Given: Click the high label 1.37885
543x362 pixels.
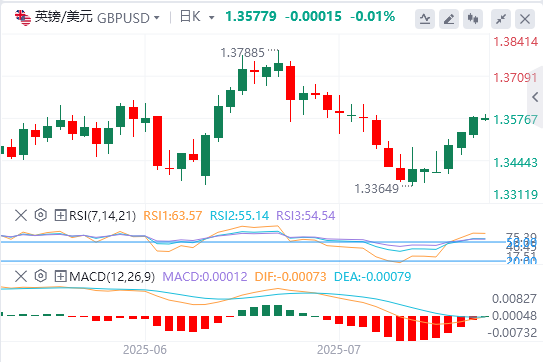Looking at the screenshot, I should coord(242,53).
